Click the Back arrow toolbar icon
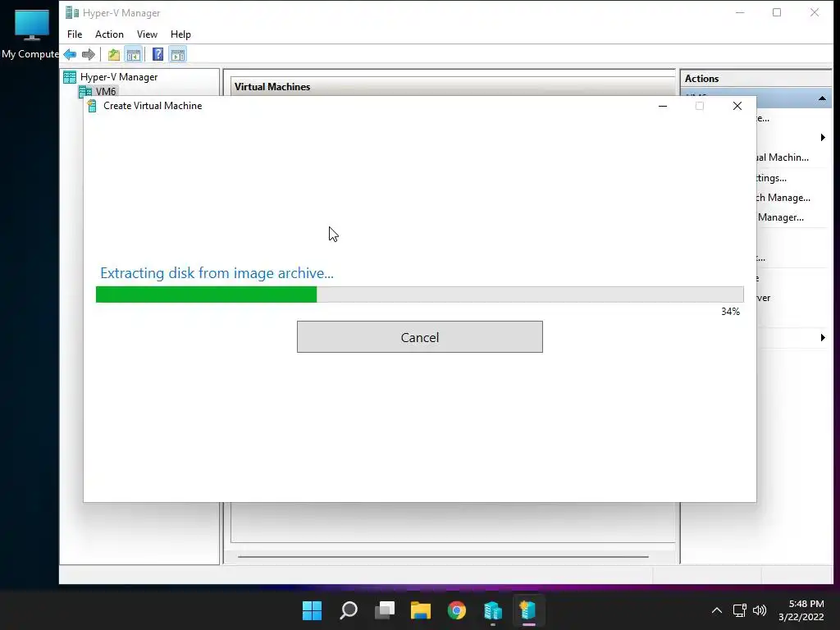The height and width of the screenshot is (630, 840). pyautogui.click(x=71, y=54)
